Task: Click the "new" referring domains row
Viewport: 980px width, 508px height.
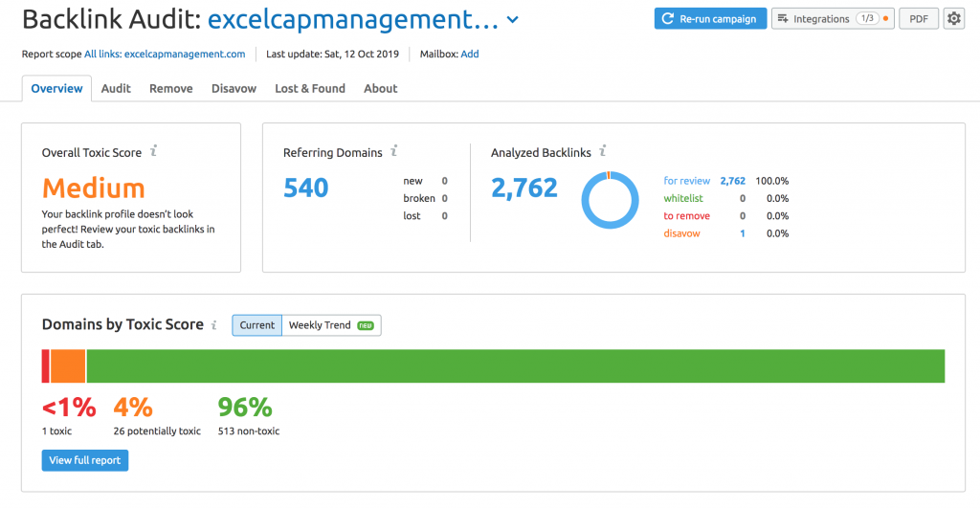Action: click(425, 181)
